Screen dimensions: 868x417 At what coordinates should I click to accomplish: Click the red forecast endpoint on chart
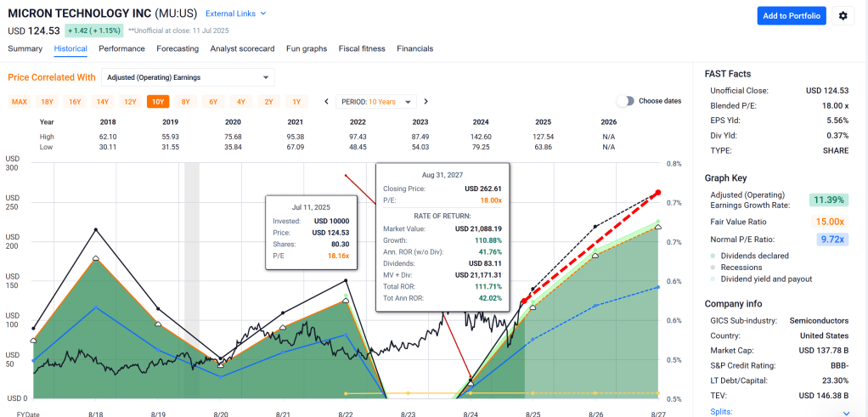click(x=656, y=194)
